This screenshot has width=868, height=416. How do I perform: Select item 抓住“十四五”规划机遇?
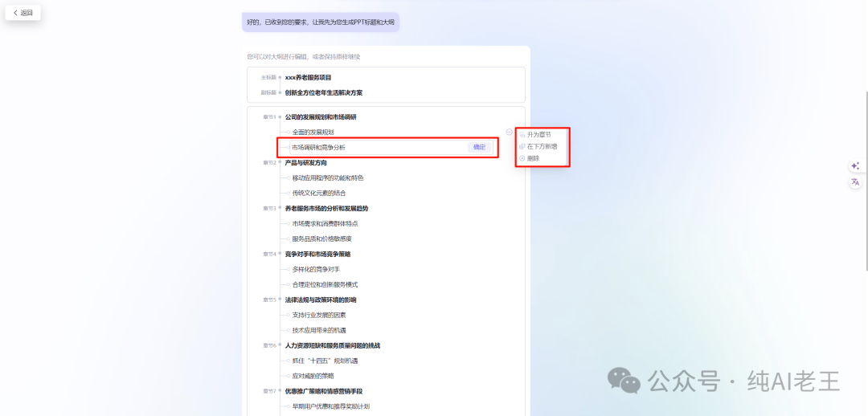(x=325, y=361)
